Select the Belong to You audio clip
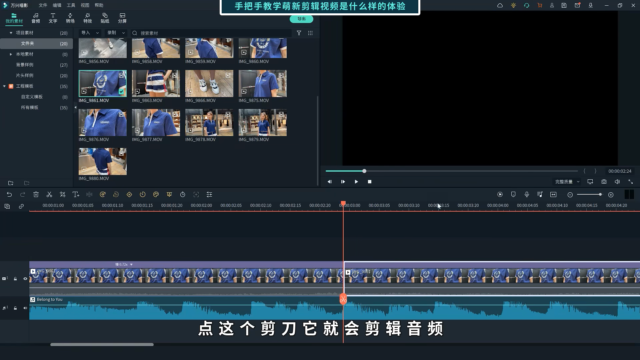Viewport: 640px width, 360px height. 334,308
